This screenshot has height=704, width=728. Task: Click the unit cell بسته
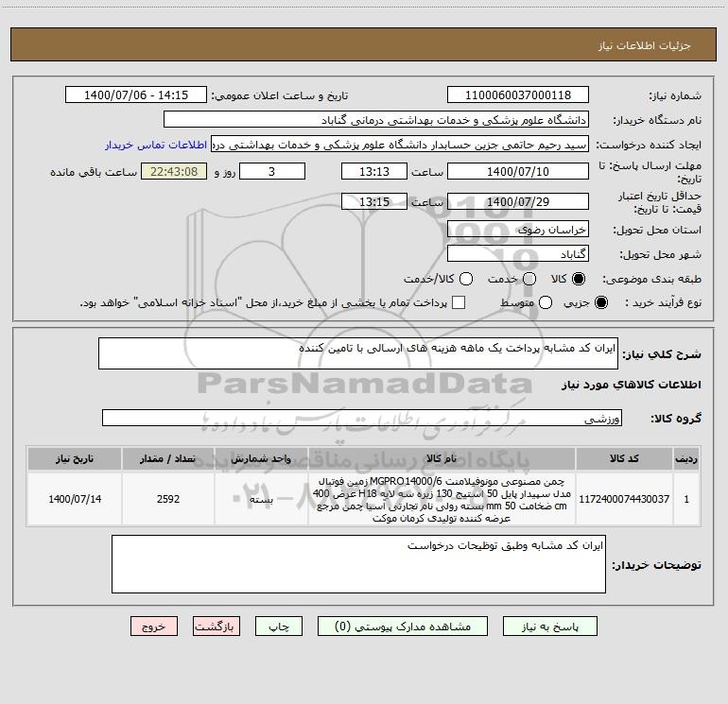point(261,499)
